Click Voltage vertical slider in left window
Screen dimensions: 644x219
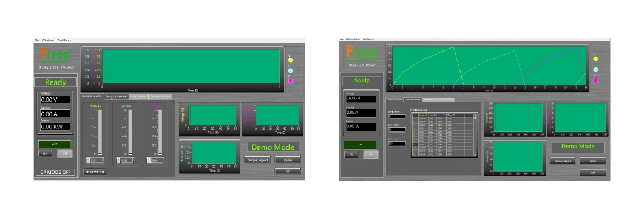(x=100, y=132)
